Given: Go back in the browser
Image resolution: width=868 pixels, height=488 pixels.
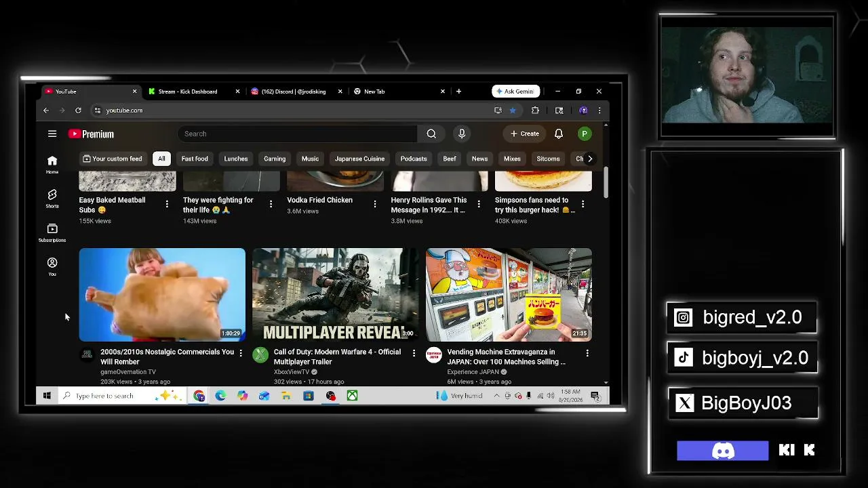Looking at the screenshot, I should (x=46, y=110).
